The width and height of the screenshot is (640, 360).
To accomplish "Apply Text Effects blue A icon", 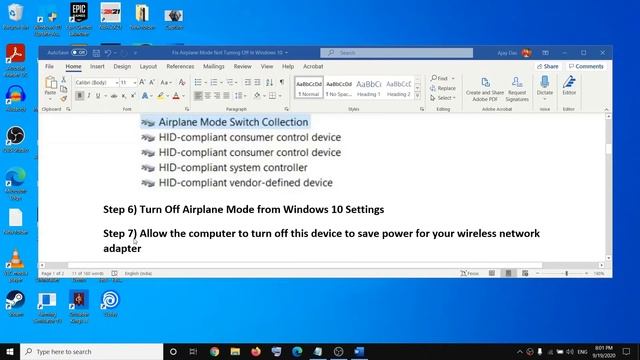I will (x=144, y=96).
